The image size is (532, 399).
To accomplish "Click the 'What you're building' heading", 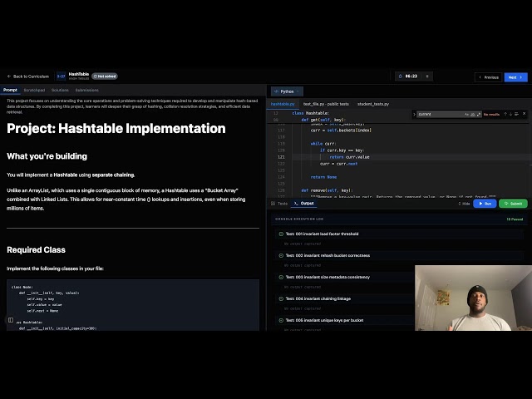I will 47,156.
